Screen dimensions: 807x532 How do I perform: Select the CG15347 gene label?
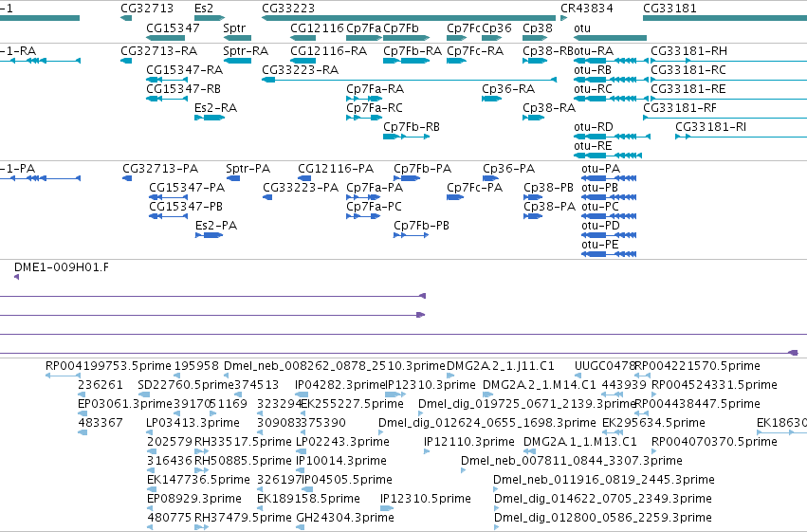pyautogui.click(x=173, y=28)
